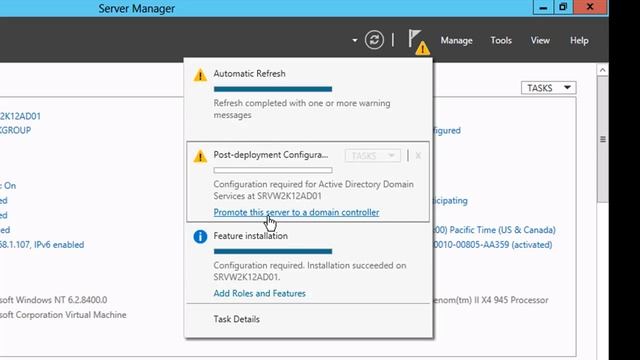Click the 'Server Manager' window title
Image resolution: width=640 pixels, height=360 pixels.
pos(137,8)
